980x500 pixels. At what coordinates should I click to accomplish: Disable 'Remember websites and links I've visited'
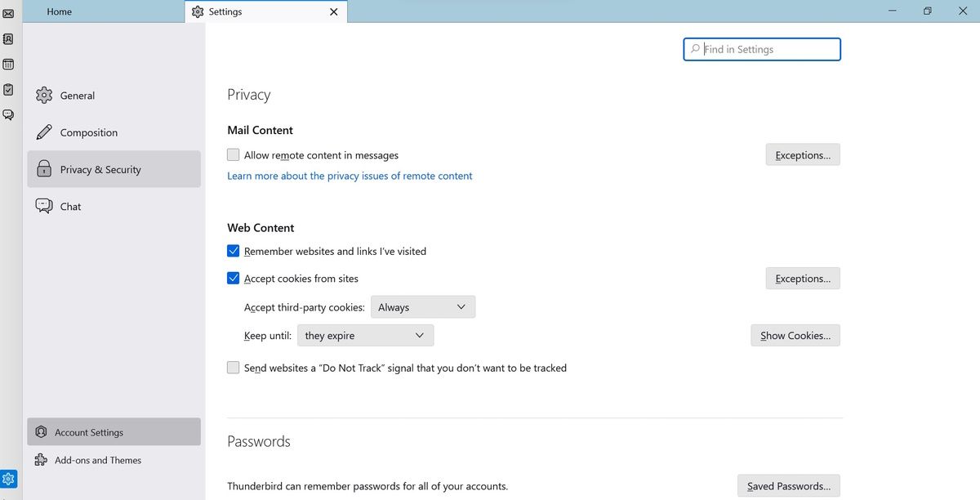[x=234, y=251]
